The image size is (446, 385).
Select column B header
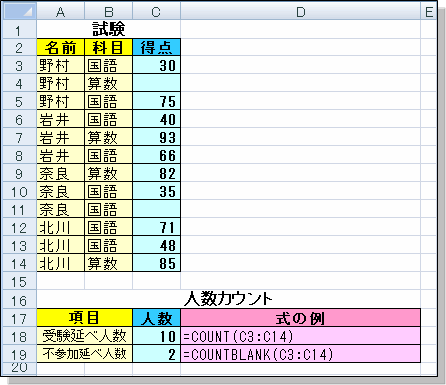click(108, 12)
